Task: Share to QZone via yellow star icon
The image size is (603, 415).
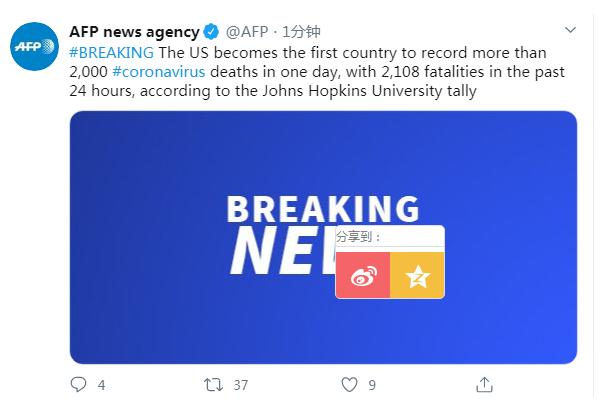Action: tap(417, 276)
